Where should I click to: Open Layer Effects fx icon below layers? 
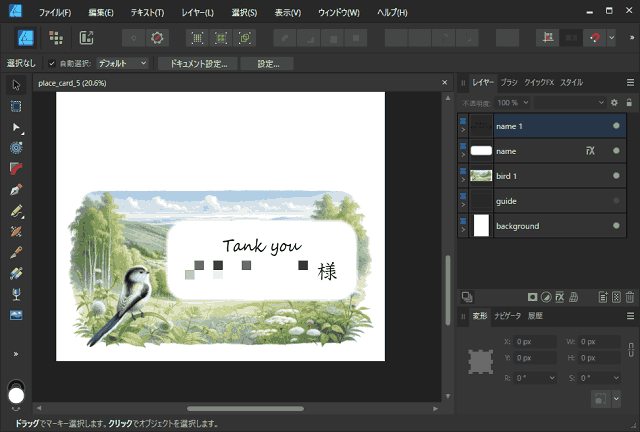pos(560,297)
